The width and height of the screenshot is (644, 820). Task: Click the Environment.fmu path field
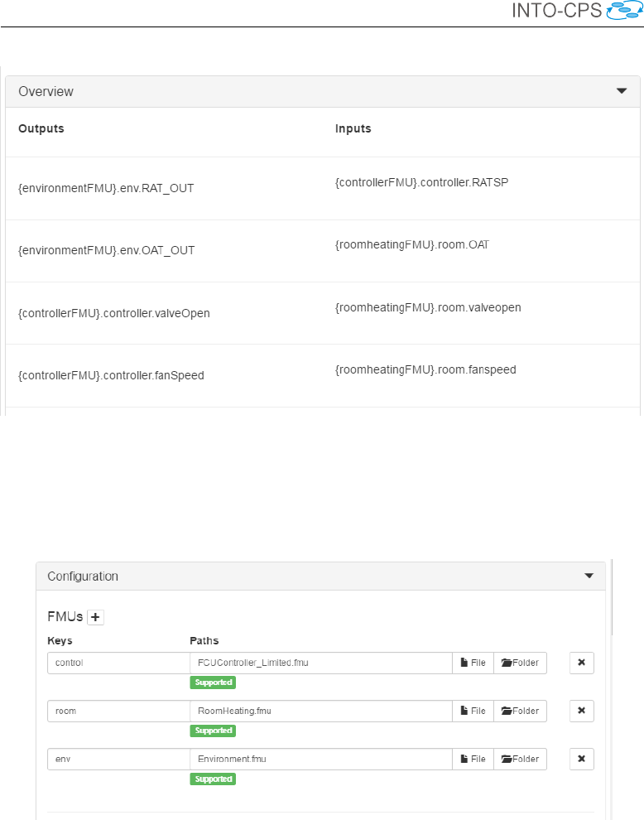(x=320, y=759)
